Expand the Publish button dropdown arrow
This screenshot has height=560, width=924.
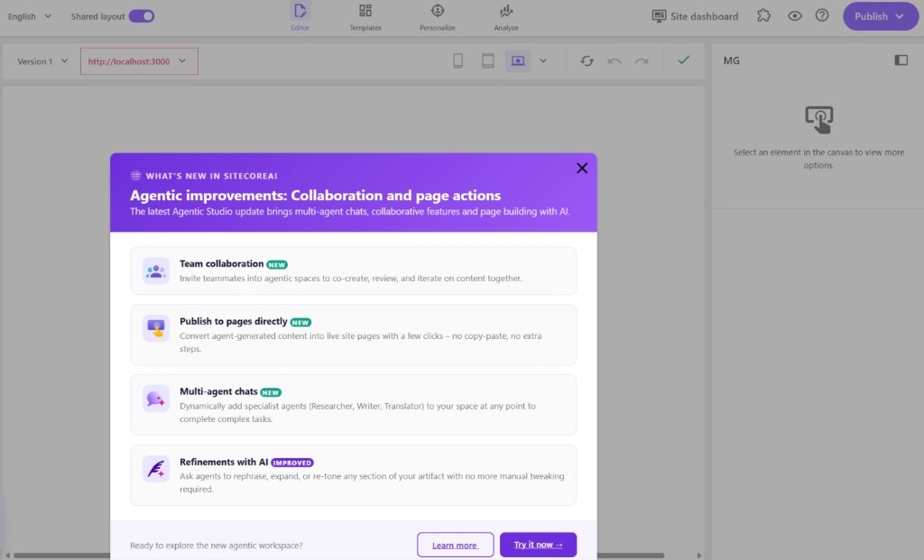tap(899, 16)
